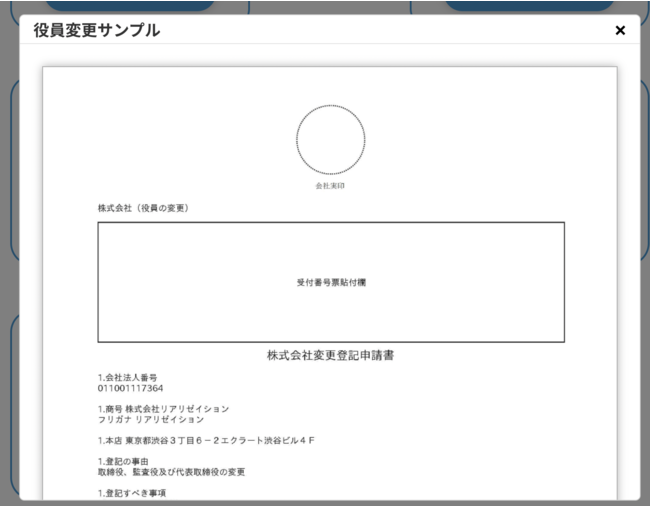Click the 役員変更サンプル dialog title

pyautogui.click(x=97, y=30)
